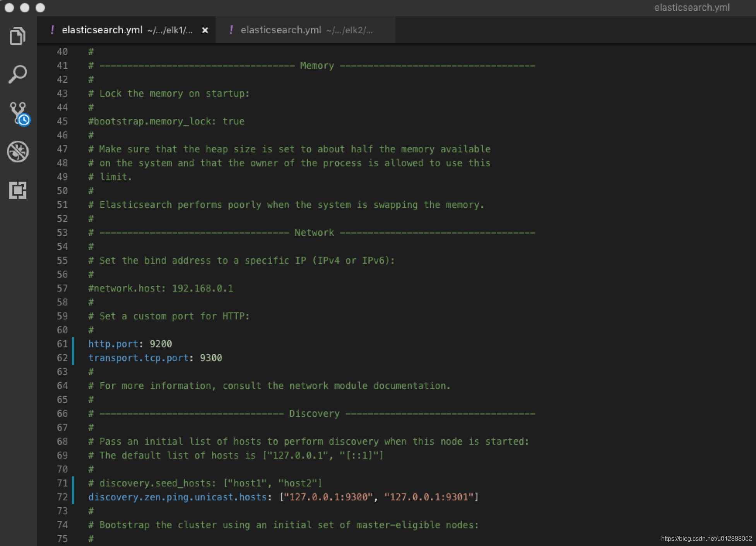Click the string "127.0.0.1:9301" on line 72
This screenshot has width=756, height=546.
[429, 497]
